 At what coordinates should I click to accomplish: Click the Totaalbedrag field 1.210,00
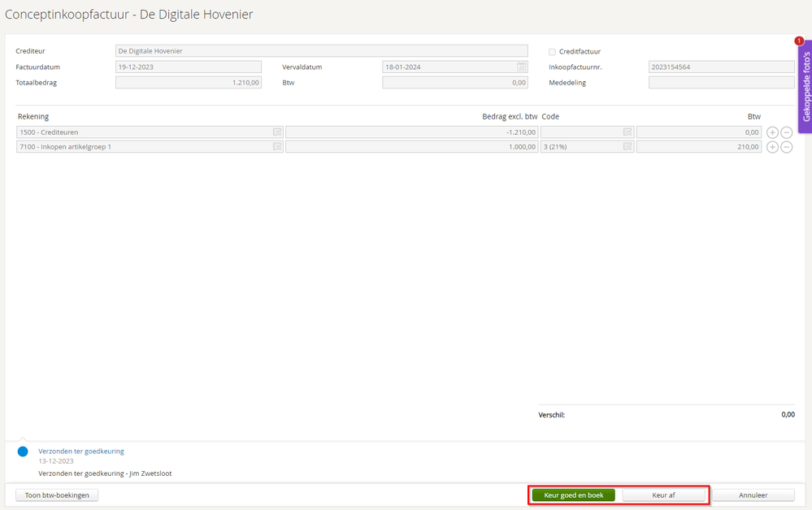189,82
